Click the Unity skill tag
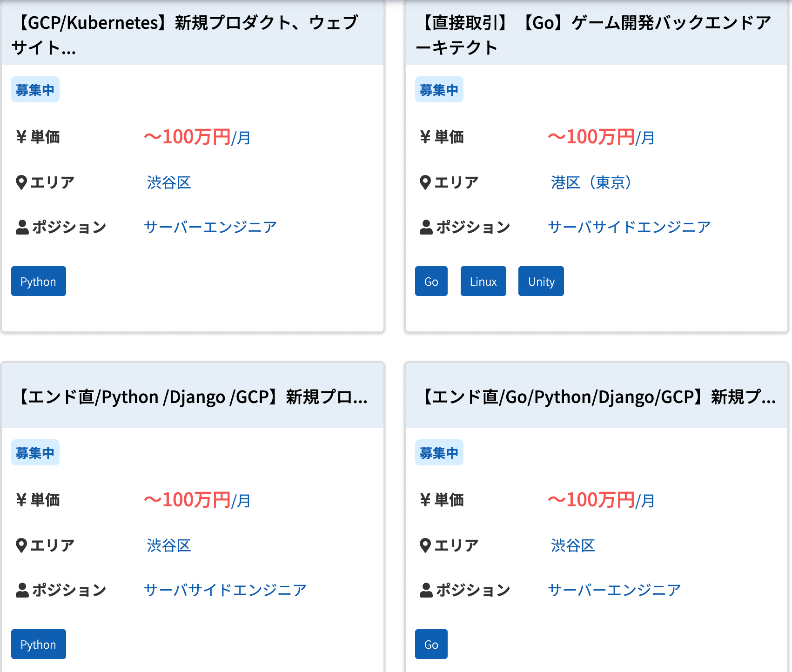The width and height of the screenshot is (792, 672). 541,282
